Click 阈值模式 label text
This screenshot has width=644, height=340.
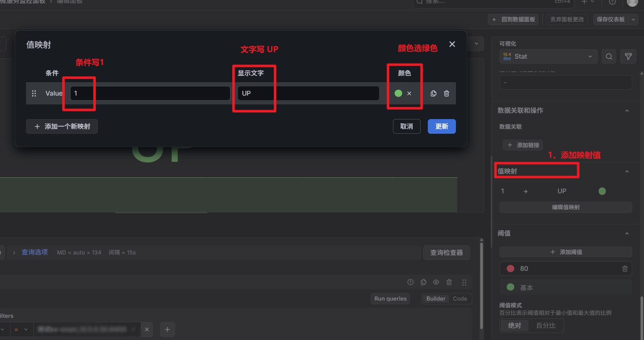click(x=510, y=305)
